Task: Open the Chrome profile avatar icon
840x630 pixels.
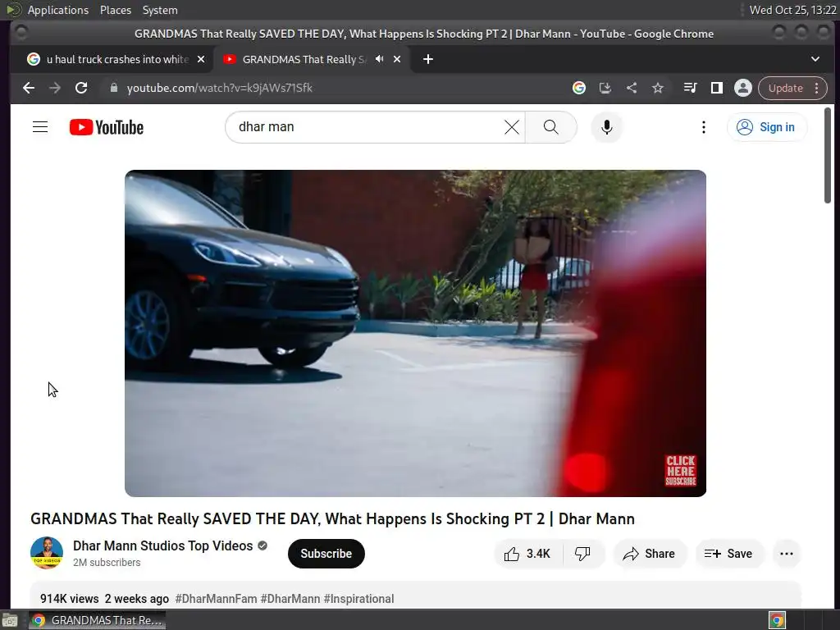Action: [x=743, y=88]
